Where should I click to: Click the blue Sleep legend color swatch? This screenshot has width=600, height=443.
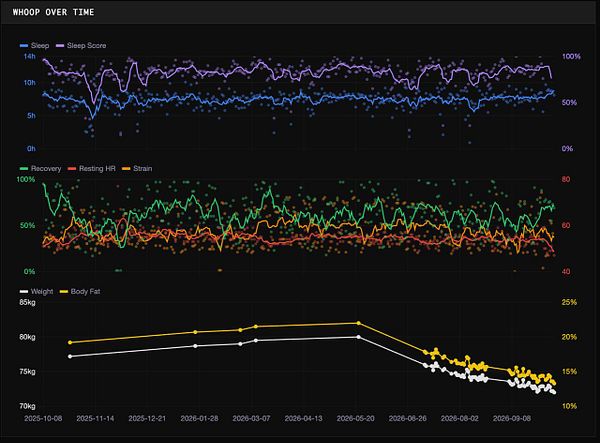24,46
